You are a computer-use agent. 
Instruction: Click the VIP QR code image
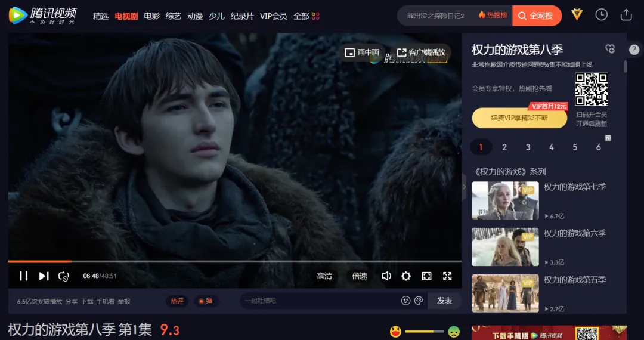(592, 89)
